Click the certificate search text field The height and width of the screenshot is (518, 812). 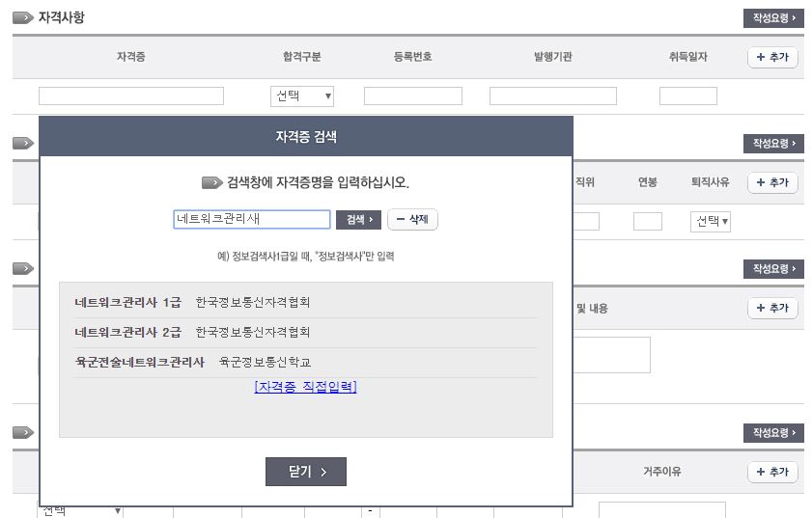252,220
